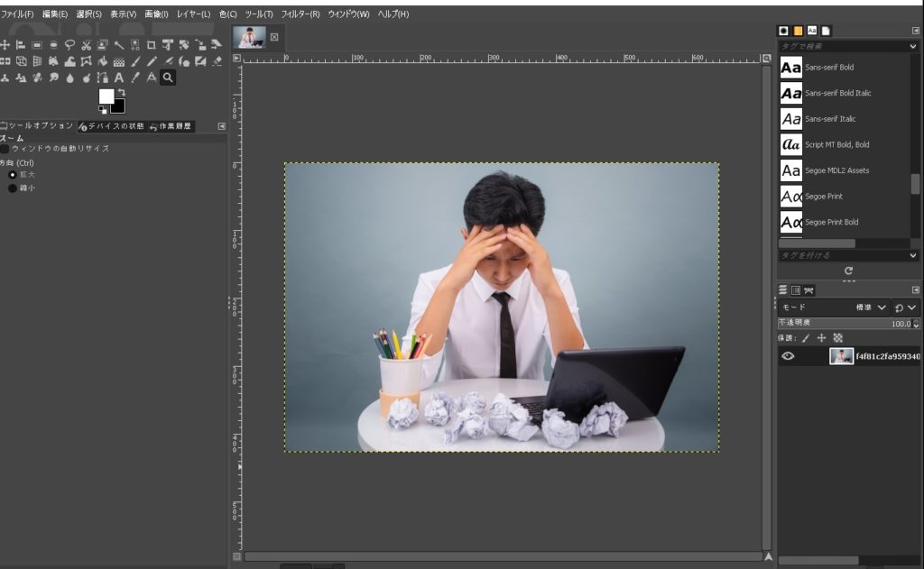Viewport: 924px width, 569px height.
Task: Select the Color Picker eyedropper tool
Action: (134, 78)
